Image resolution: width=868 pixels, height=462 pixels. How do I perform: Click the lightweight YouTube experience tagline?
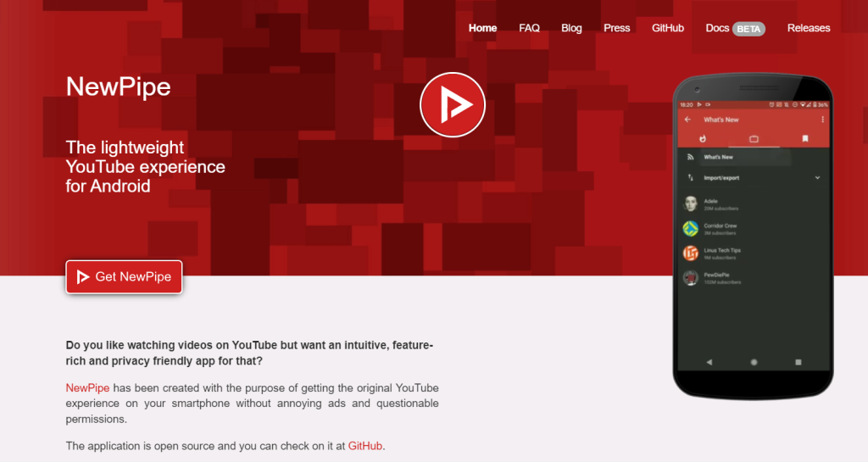click(x=146, y=166)
